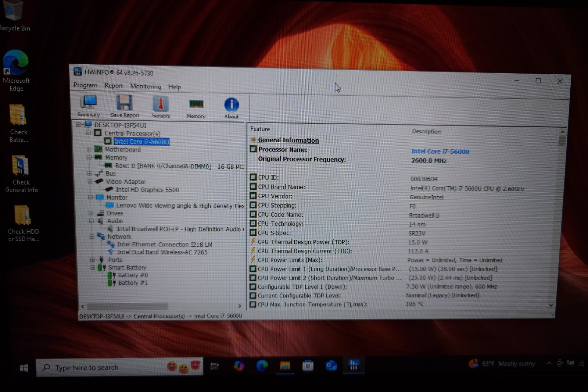Click the tree horizontal scrollbar thumb

128,306
